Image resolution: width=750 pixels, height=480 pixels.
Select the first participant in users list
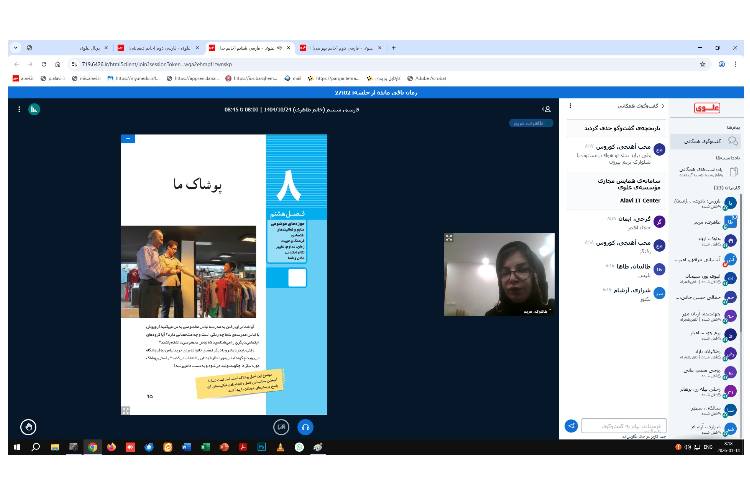click(708, 203)
